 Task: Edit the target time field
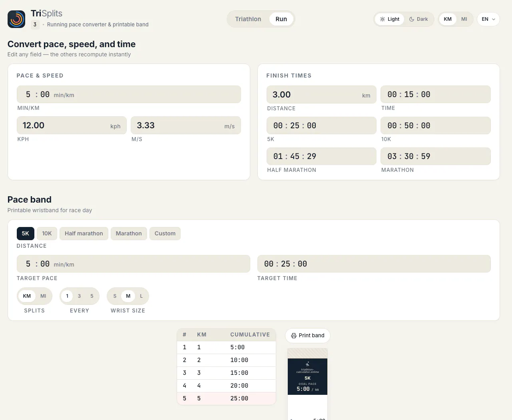click(374, 264)
